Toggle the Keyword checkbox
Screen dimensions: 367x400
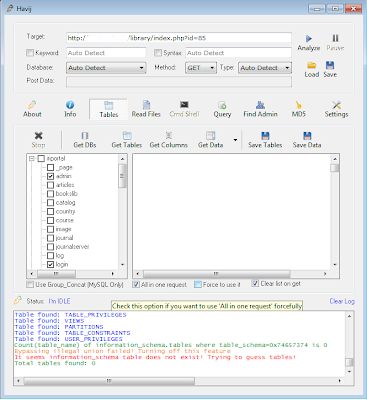[x=30, y=53]
